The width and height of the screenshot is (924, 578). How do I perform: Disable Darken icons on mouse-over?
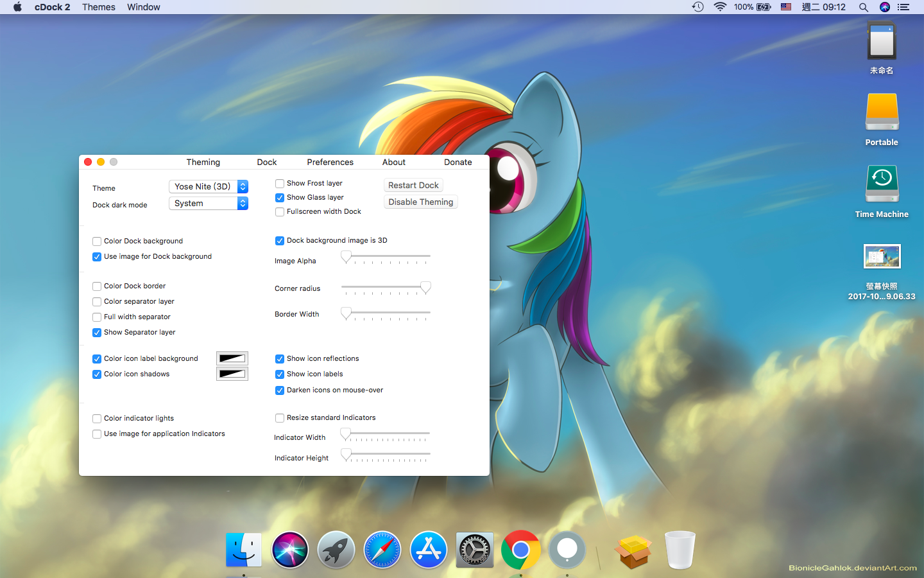[x=280, y=390]
